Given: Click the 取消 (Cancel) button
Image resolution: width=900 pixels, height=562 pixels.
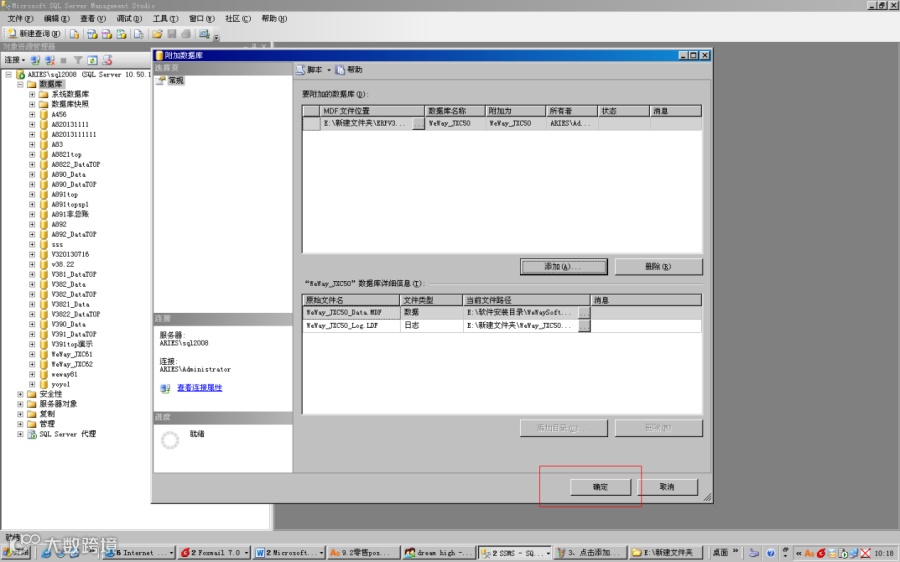Looking at the screenshot, I should point(667,487).
